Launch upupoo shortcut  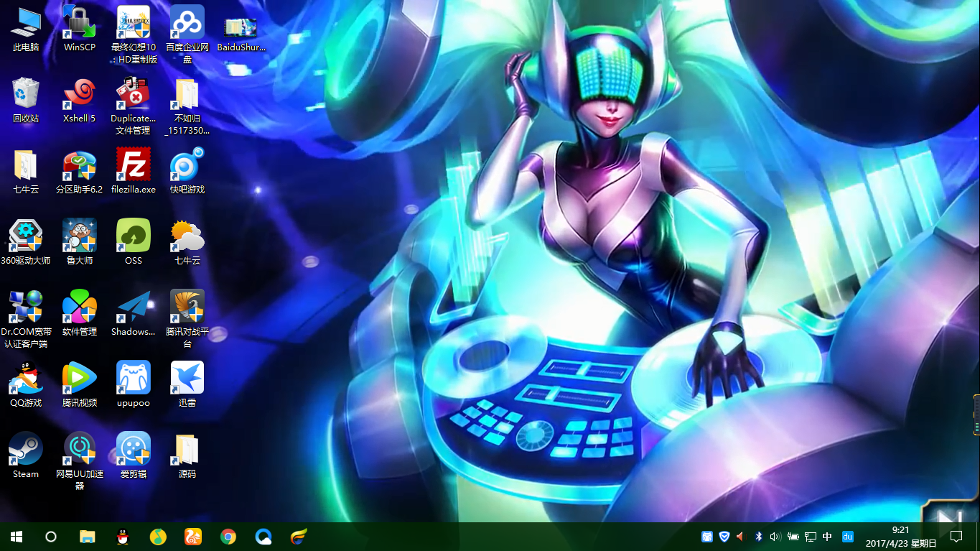(134, 385)
